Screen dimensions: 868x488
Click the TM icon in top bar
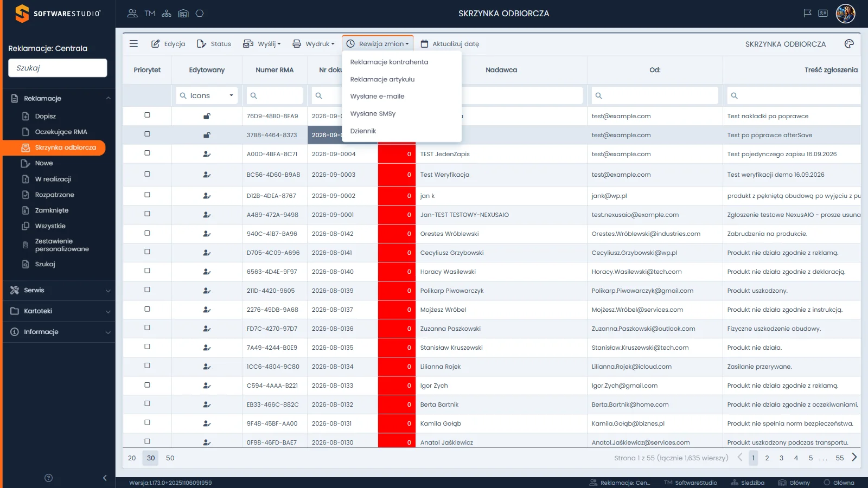150,13
